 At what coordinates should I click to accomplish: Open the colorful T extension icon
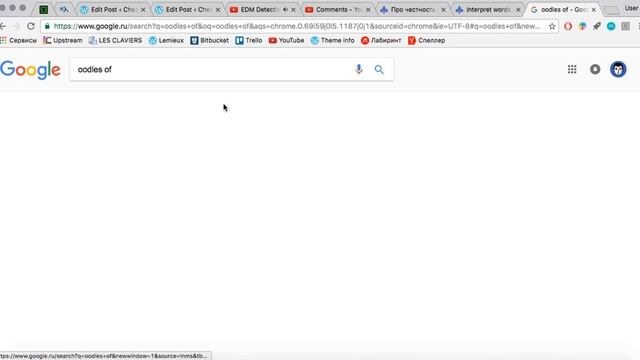[582, 26]
